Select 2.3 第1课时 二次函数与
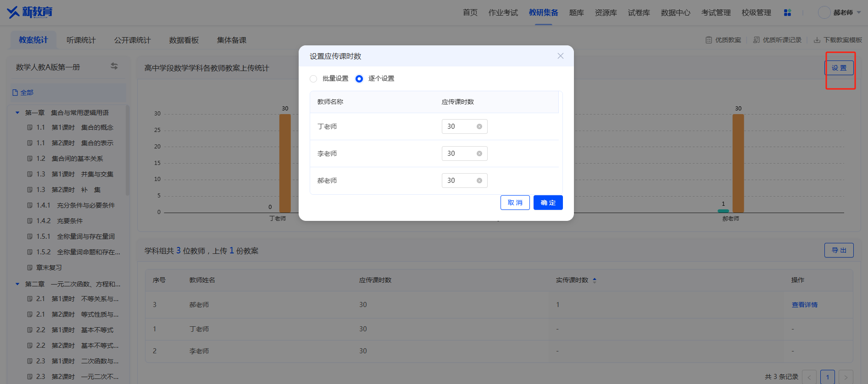This screenshot has height=384, width=868. coord(78,361)
